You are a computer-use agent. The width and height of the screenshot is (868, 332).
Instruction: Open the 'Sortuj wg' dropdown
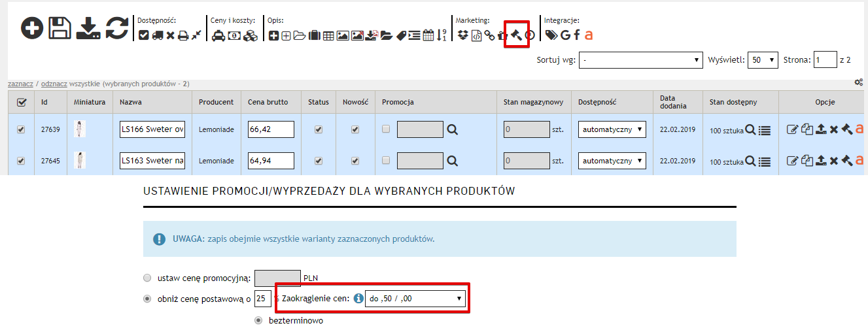[x=640, y=60]
